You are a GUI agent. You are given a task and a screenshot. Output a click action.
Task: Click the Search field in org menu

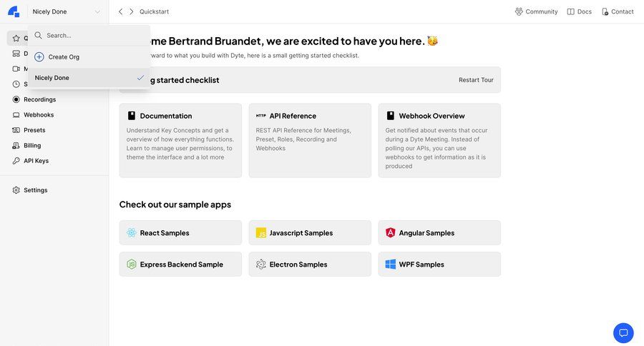pos(89,35)
